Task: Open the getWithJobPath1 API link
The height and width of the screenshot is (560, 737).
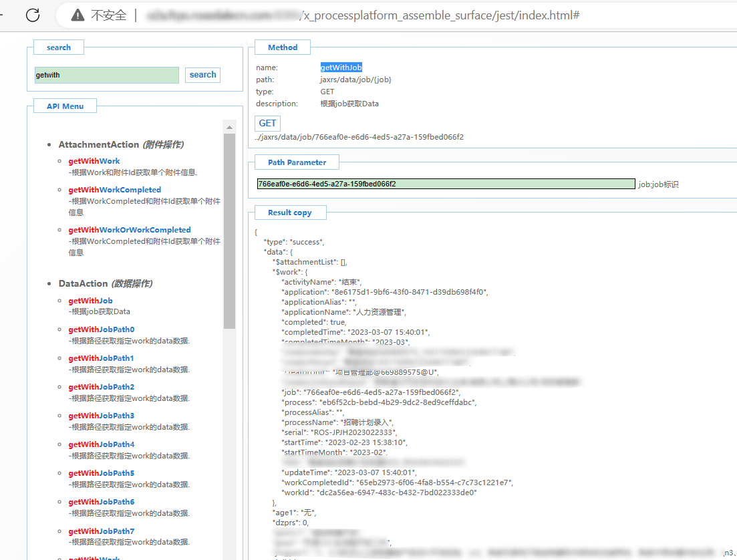Action: click(101, 358)
